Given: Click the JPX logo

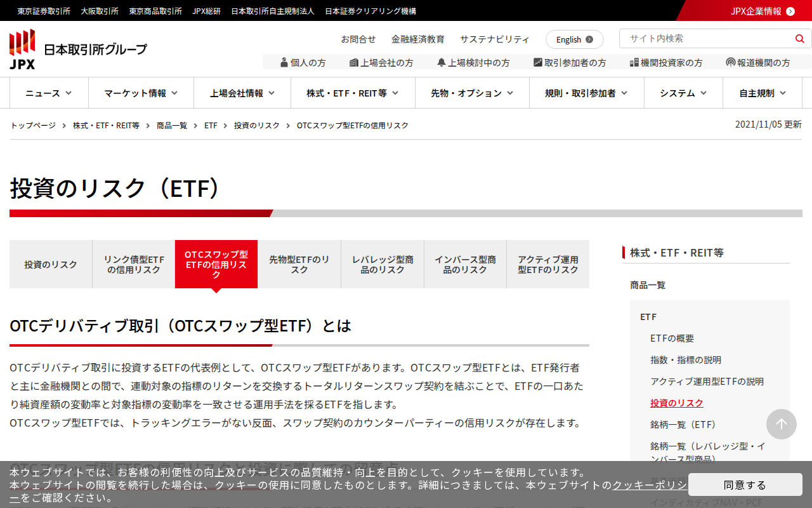Looking at the screenshot, I should click(x=78, y=49).
